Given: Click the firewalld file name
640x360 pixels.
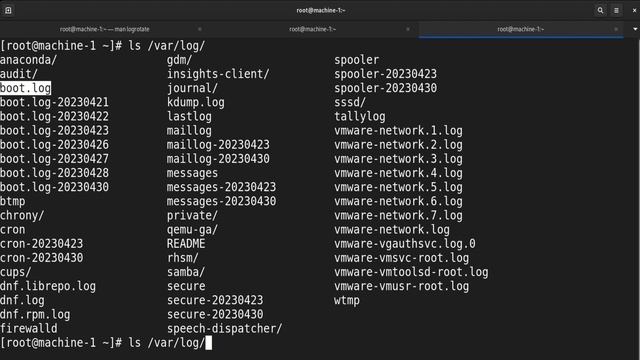Looking at the screenshot, I should click(x=29, y=329).
